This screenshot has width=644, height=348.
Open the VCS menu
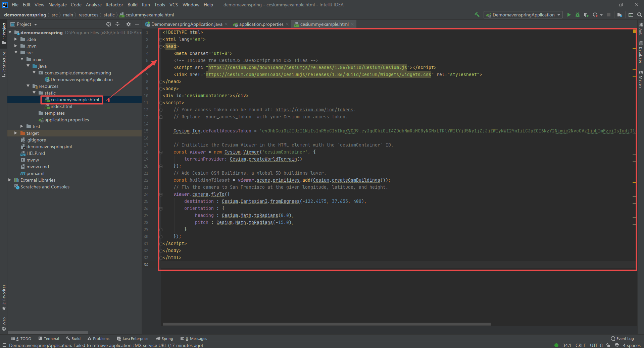tap(174, 5)
